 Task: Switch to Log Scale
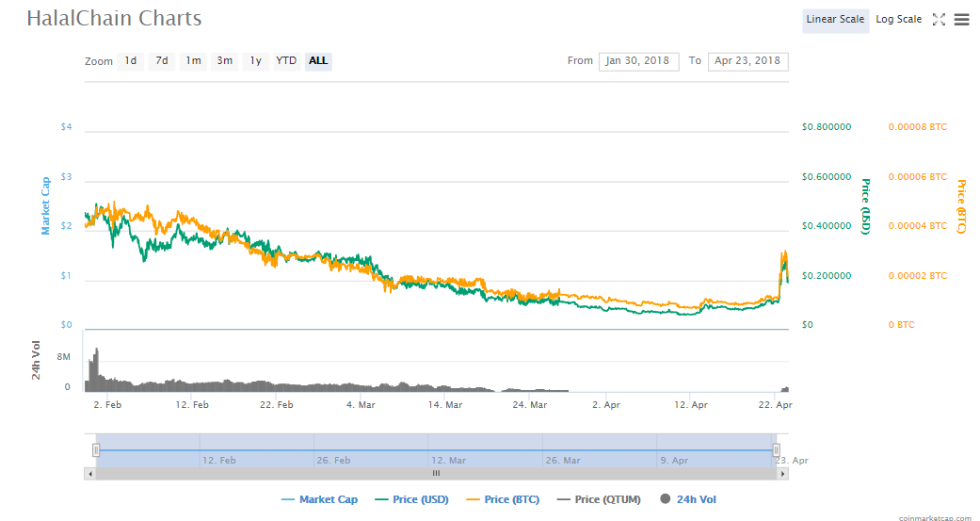tap(898, 20)
